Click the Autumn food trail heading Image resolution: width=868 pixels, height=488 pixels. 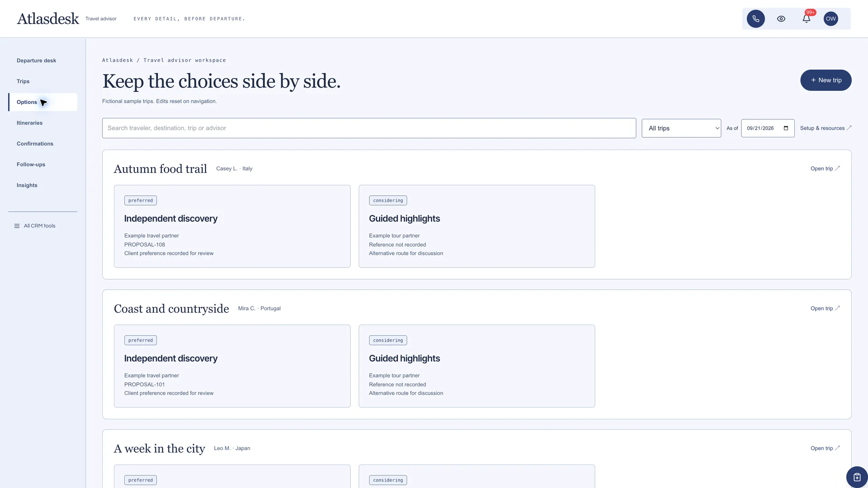click(160, 169)
